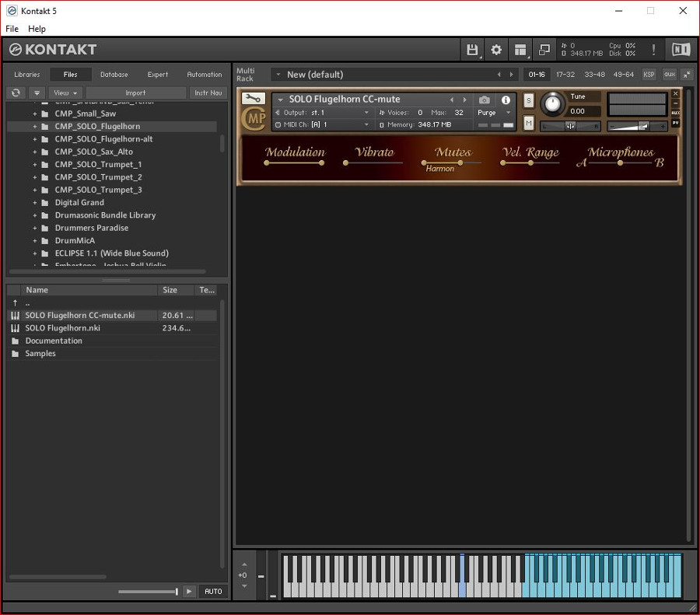The image size is (700, 615).
Task: Click the Import button
Action: point(135,93)
